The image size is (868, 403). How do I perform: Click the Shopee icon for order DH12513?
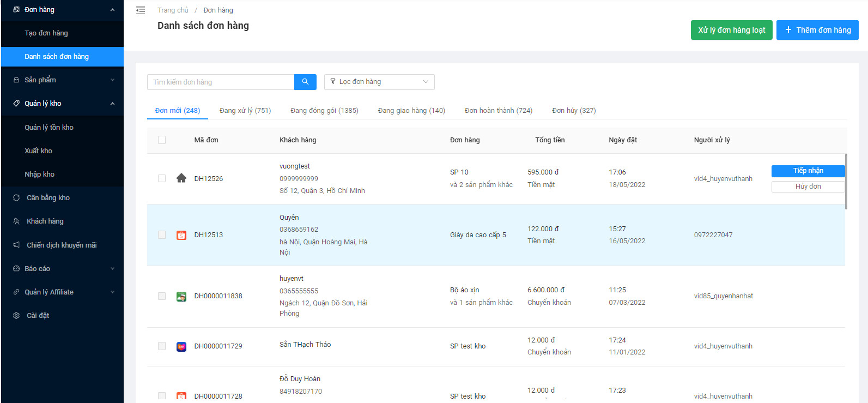click(181, 235)
